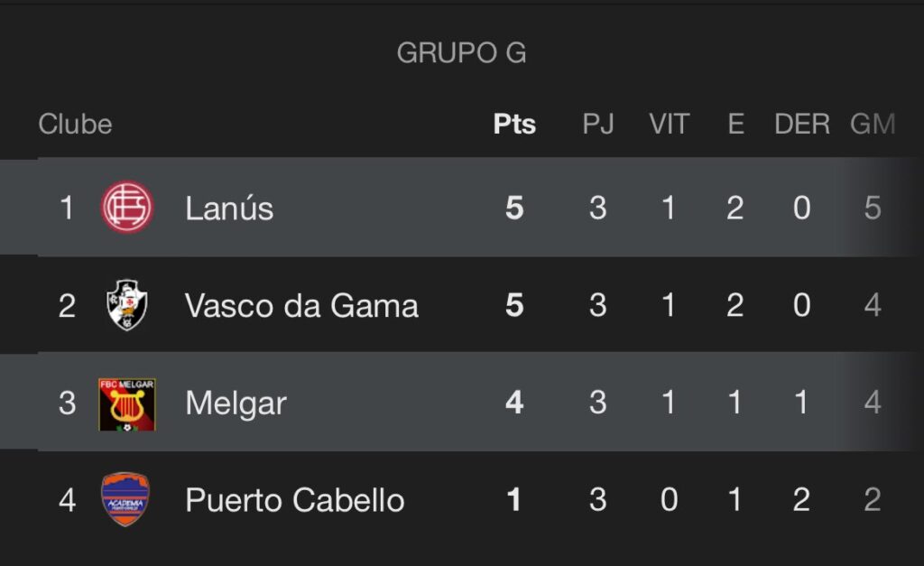Click the Lanús club crest

tap(127, 207)
